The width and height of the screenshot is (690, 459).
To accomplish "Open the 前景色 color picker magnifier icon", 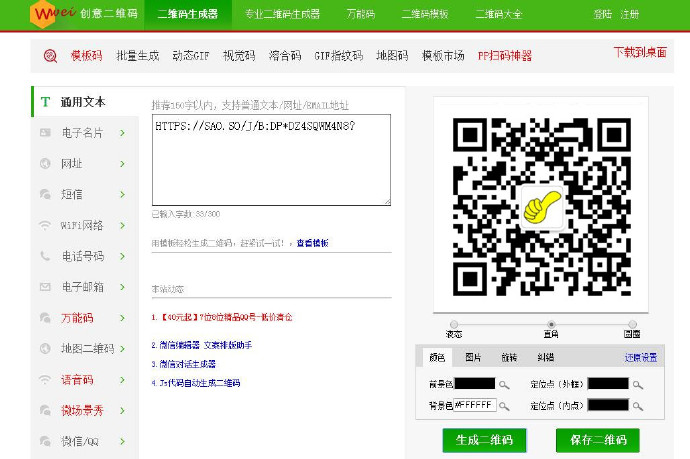I will (x=504, y=385).
